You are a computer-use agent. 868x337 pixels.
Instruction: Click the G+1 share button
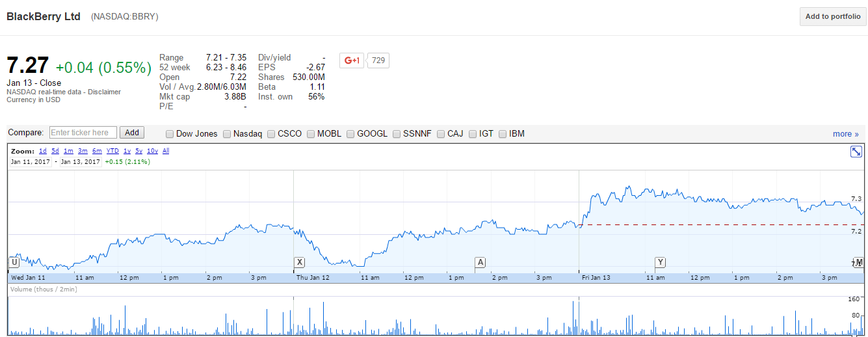point(352,61)
